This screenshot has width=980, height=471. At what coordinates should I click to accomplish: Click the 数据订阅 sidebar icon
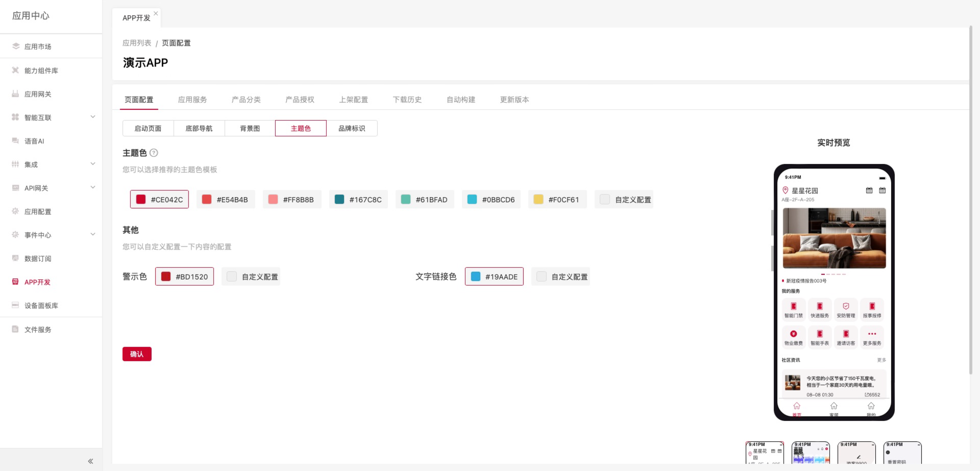15,258
